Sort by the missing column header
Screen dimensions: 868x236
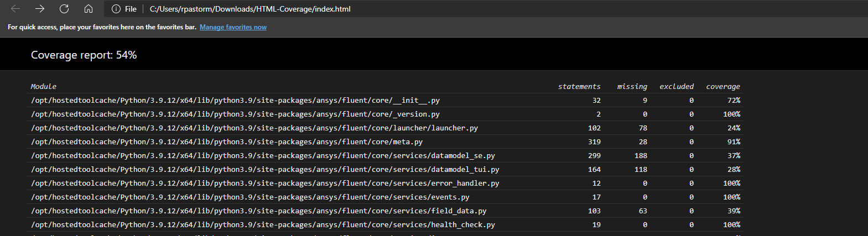632,86
